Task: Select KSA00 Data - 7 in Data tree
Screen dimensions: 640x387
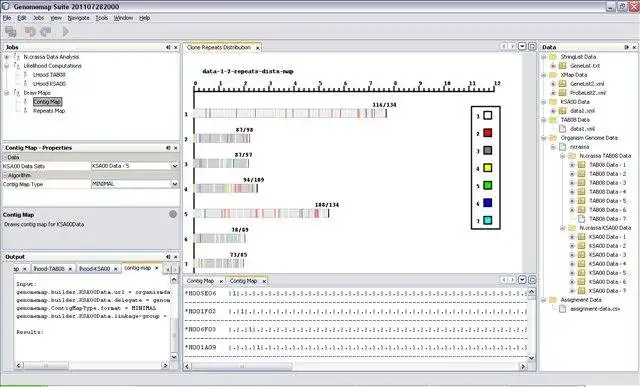Action: click(607, 291)
